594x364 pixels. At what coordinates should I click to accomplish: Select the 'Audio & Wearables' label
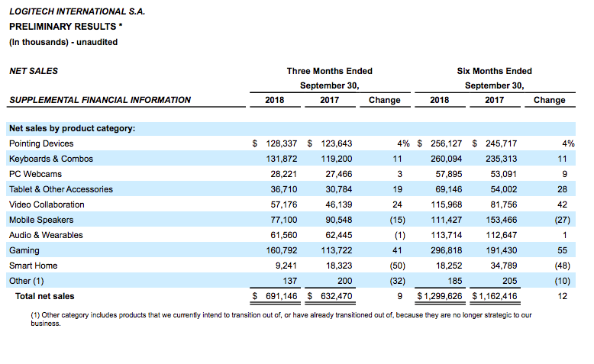click(46, 235)
